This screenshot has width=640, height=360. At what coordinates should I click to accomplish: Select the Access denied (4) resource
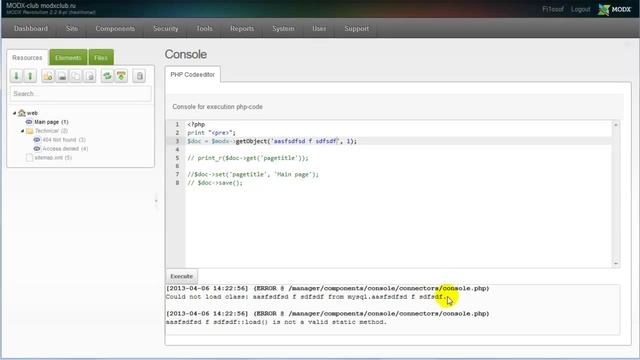click(65, 149)
